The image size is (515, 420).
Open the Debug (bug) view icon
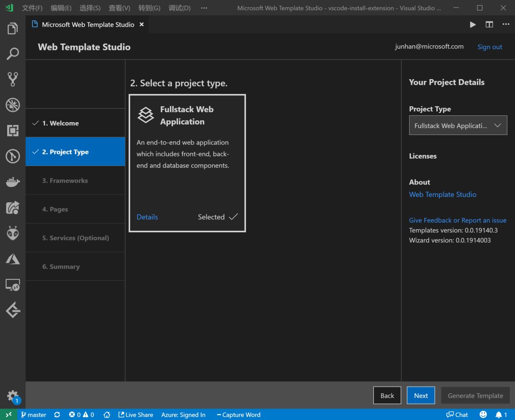tap(12, 105)
